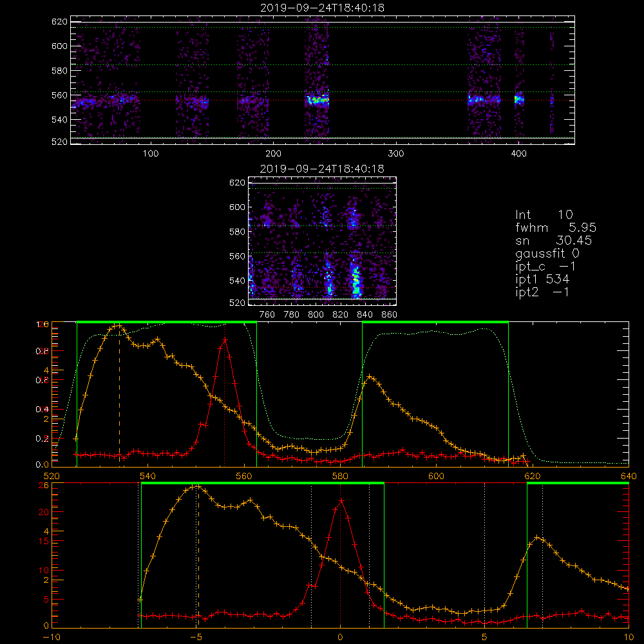Select the 'ipt1 534' readout line
Screen dimensions: 644x644
542,279
